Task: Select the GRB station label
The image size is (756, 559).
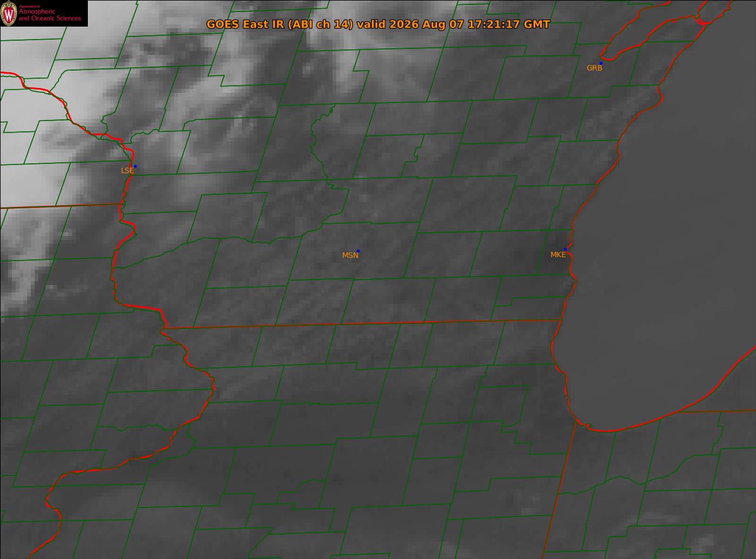Action: (594, 68)
